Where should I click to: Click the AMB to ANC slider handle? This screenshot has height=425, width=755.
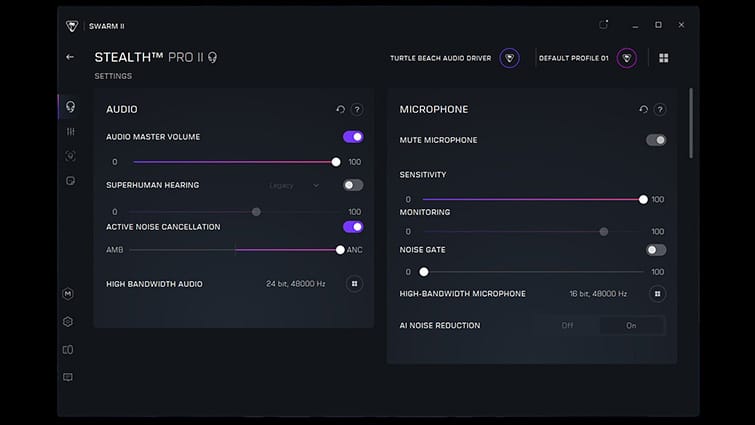340,250
